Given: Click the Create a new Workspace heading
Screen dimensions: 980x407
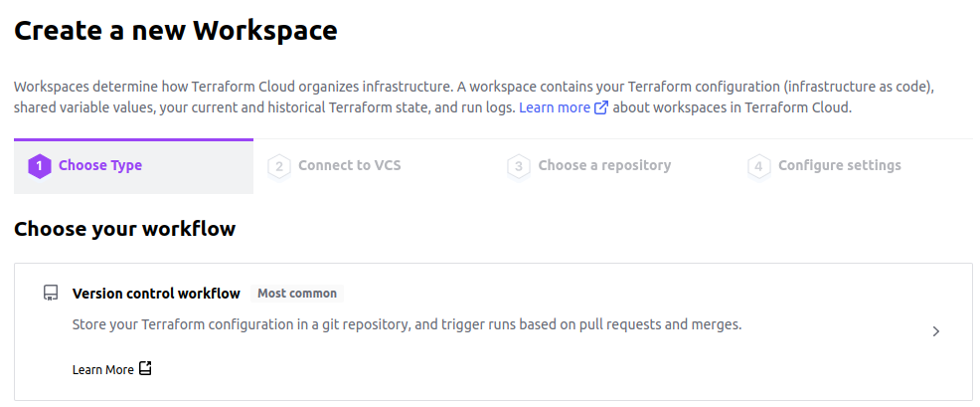Looking at the screenshot, I should point(176,30).
